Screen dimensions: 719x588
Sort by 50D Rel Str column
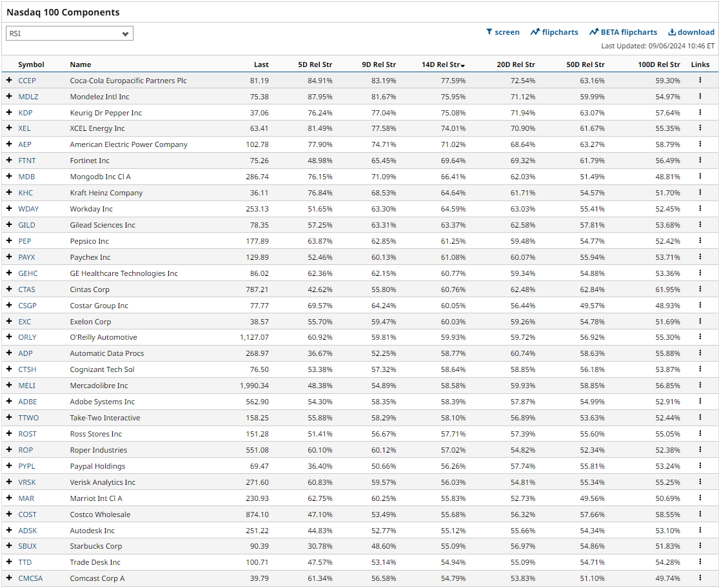click(586, 64)
